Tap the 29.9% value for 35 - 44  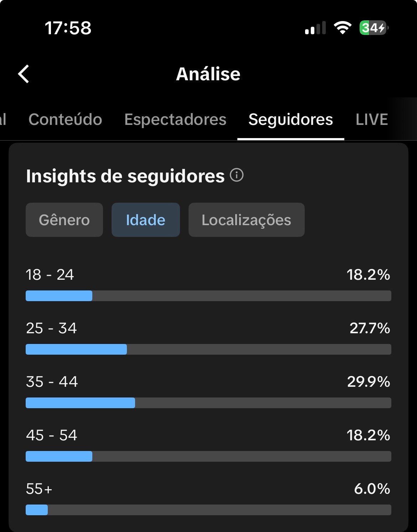pyautogui.click(x=369, y=382)
